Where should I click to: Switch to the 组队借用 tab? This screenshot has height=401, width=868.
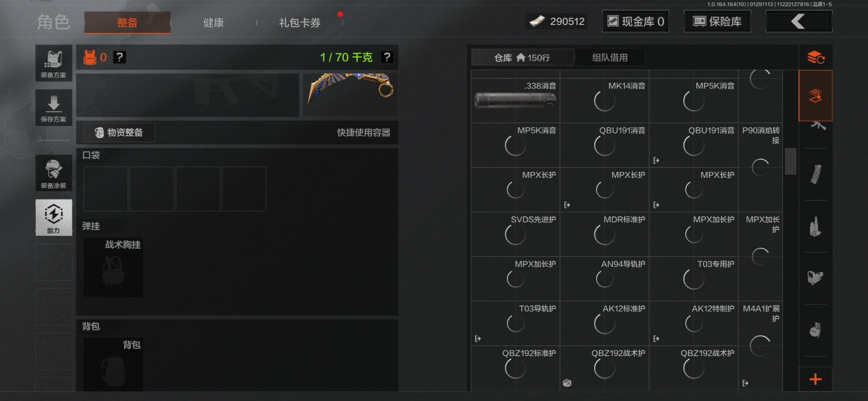click(x=610, y=57)
